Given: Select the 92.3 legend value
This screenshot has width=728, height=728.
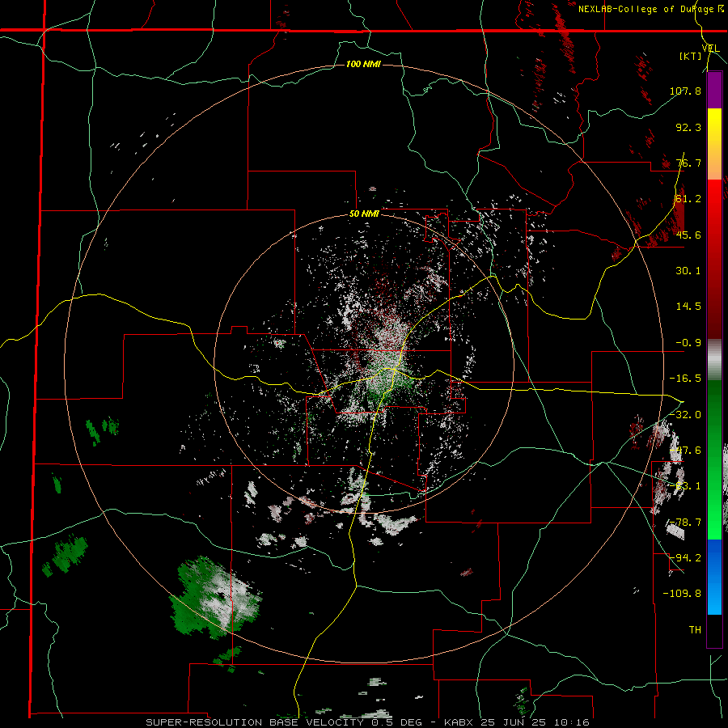Looking at the screenshot, I should pyautogui.click(x=688, y=127).
